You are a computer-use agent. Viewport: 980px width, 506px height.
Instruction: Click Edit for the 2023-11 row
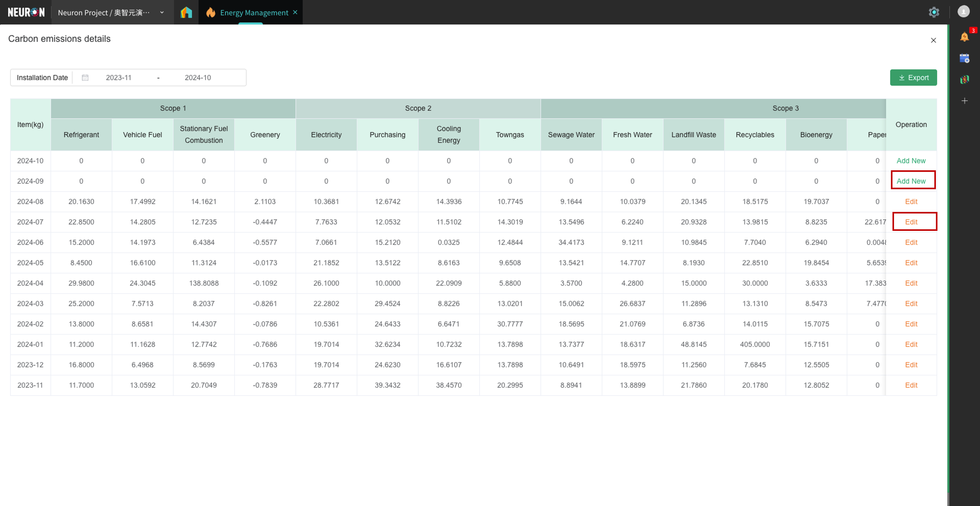pyautogui.click(x=911, y=385)
